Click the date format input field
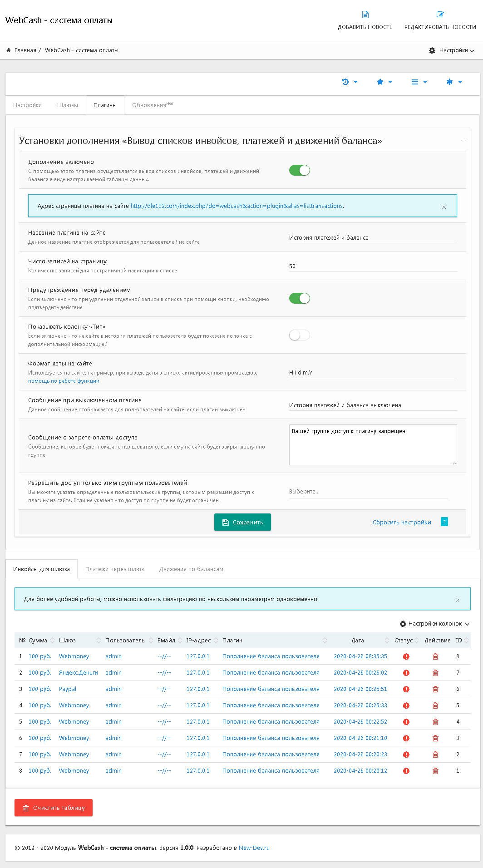 point(373,372)
